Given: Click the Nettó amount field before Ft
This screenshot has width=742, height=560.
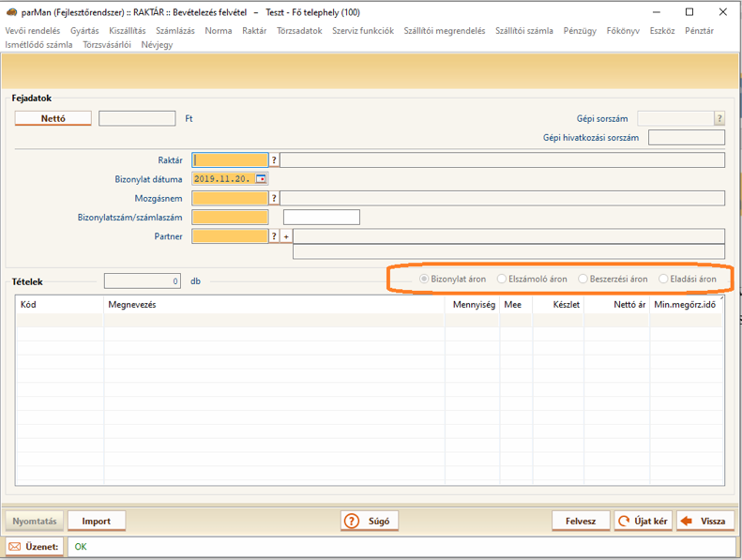Looking at the screenshot, I should tap(137, 118).
